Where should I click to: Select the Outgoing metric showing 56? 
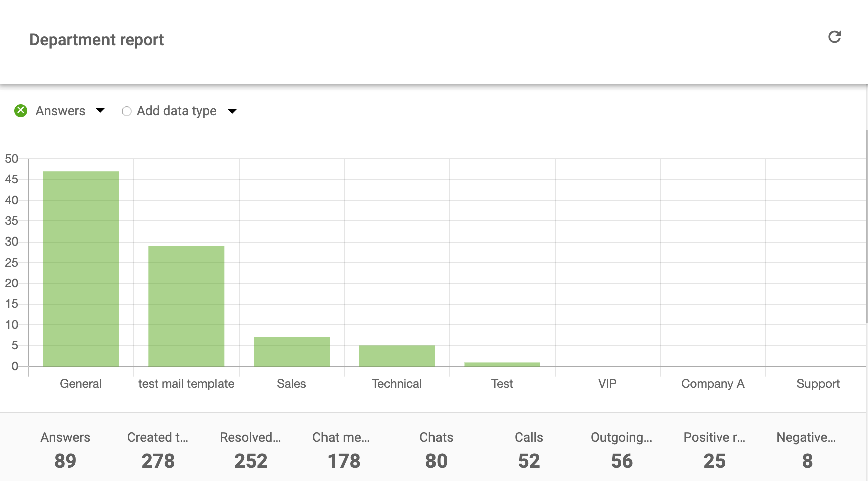[622, 450]
